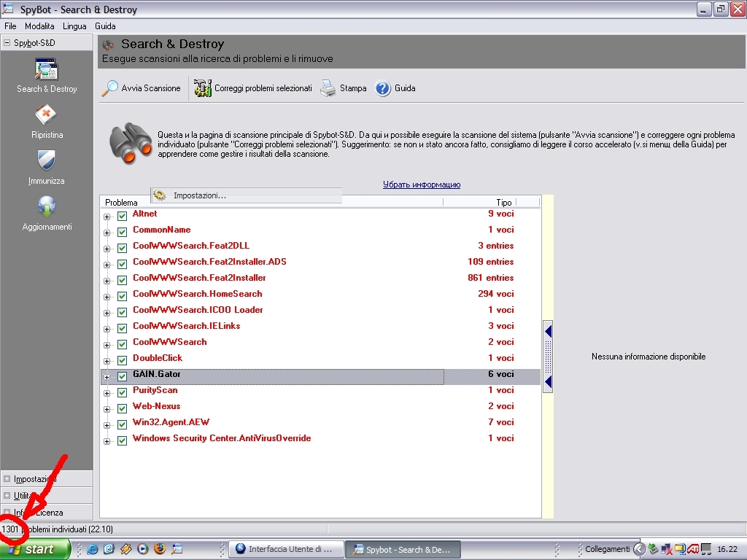Launch Internet Explorer from quick launch
Viewport: 747px width, 560px height.
tap(93, 549)
